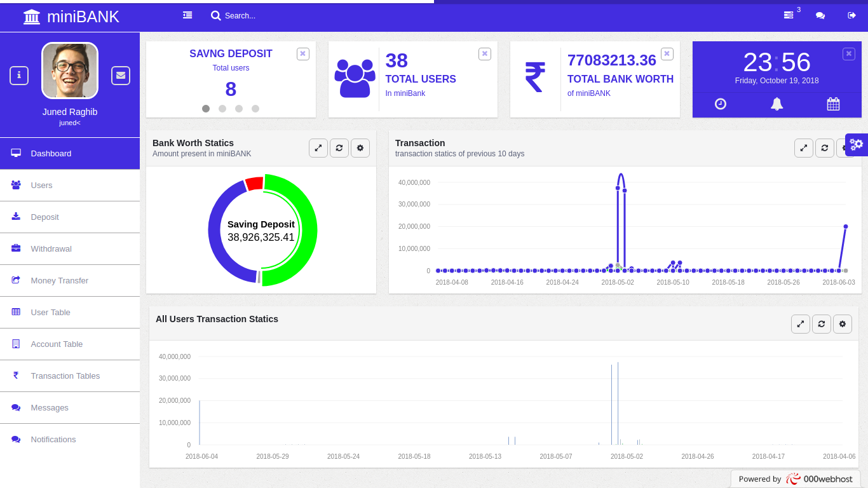
Task: Expand All Users Transaction Statics panel fullscreen
Action: 801,324
